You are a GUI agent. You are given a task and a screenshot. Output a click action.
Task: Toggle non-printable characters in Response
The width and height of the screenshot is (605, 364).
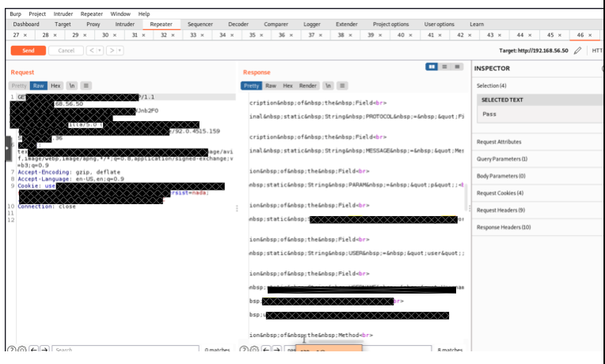(x=328, y=85)
